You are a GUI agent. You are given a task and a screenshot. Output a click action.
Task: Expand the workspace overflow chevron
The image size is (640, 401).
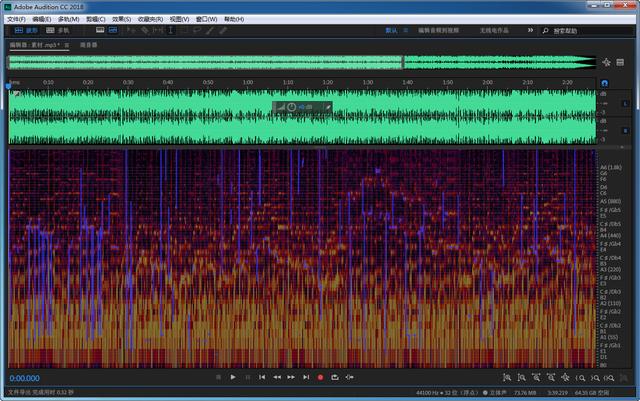[530, 30]
